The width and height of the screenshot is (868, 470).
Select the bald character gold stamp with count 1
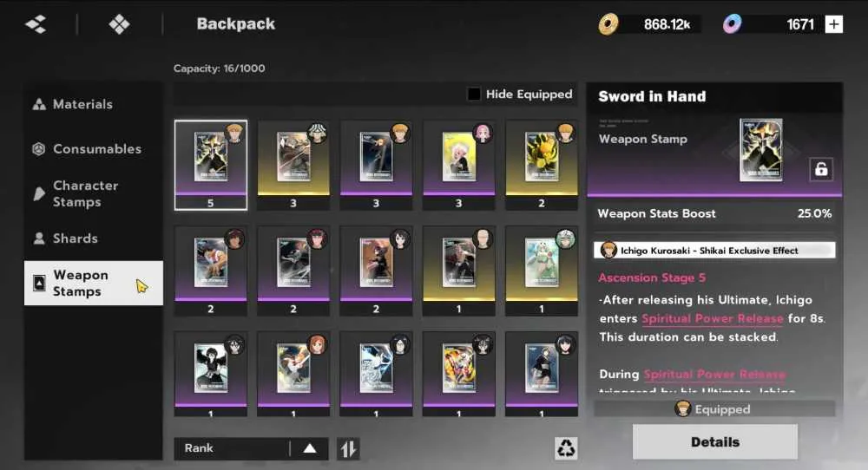pos(459,271)
